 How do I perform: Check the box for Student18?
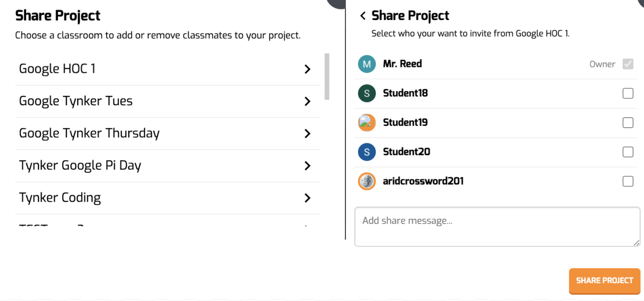[628, 93]
